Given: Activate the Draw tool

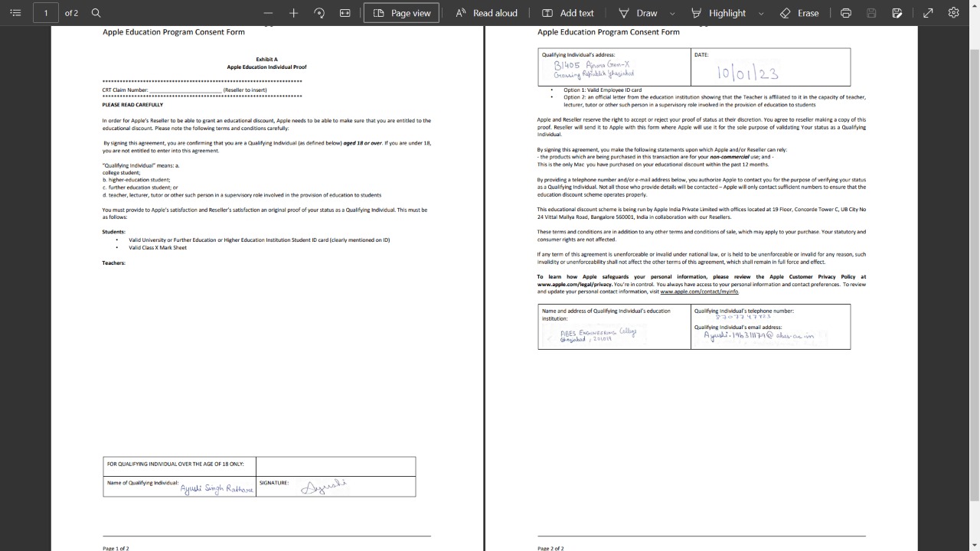Looking at the screenshot, I should click(x=638, y=13).
